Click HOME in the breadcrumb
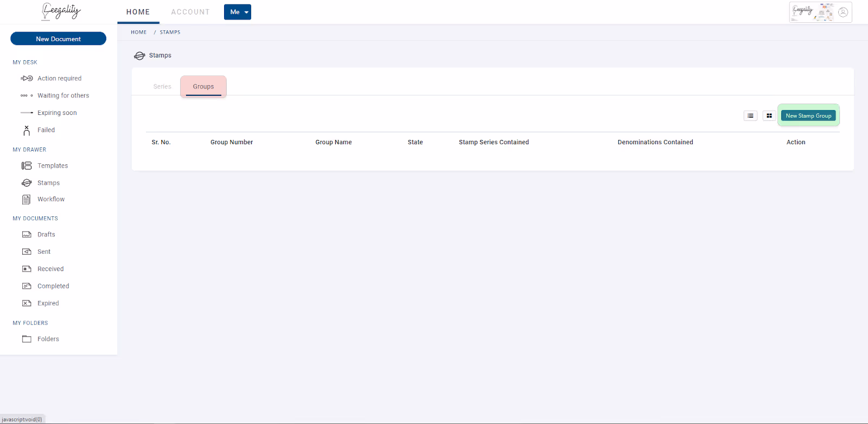 [x=139, y=33]
